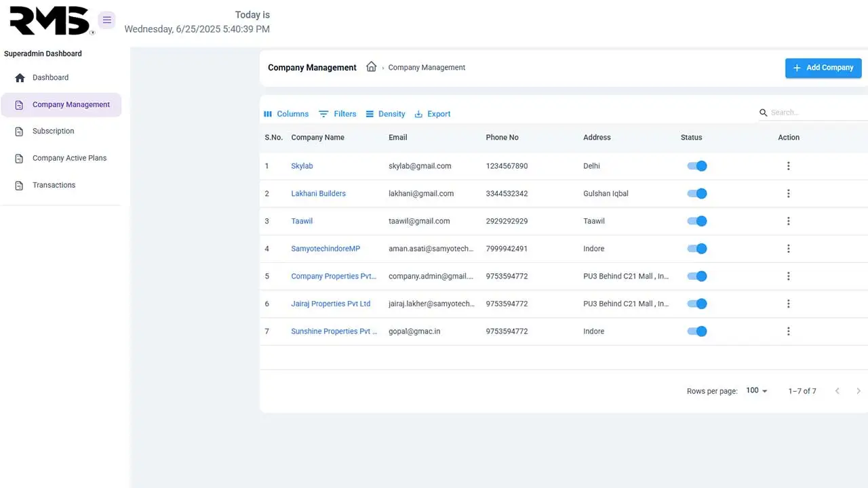Open the action menu for the Sunshine Properties row
The height and width of the screenshot is (488, 868).
click(x=788, y=331)
